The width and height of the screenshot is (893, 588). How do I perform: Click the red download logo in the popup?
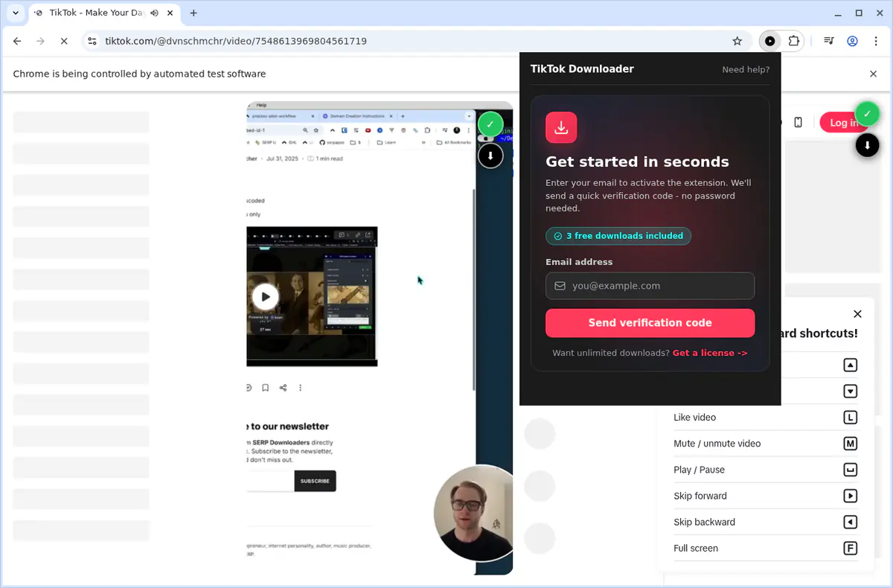561,127
